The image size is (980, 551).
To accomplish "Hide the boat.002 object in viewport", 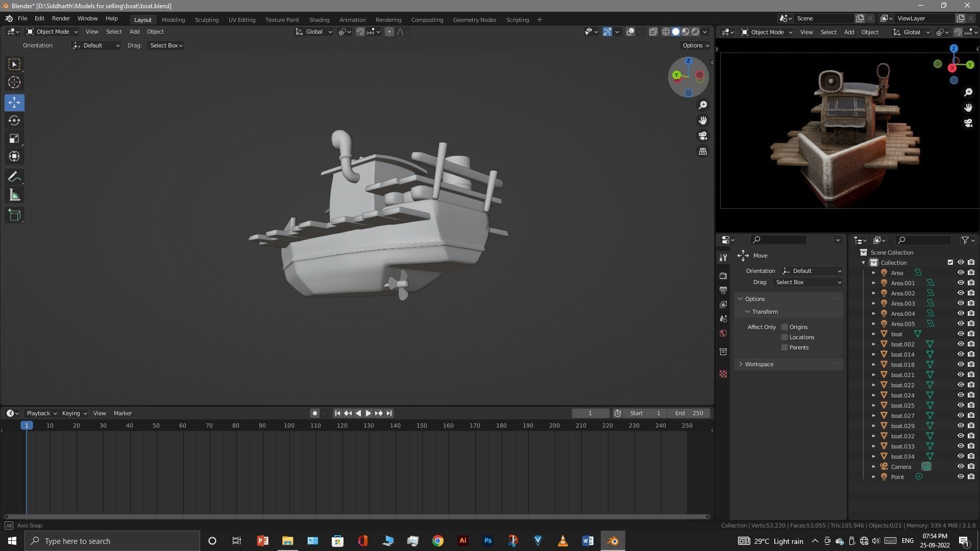I will tap(960, 344).
